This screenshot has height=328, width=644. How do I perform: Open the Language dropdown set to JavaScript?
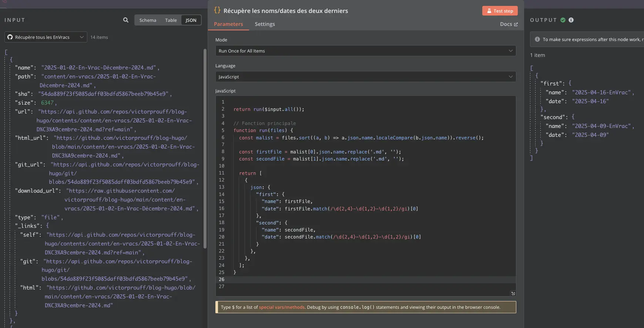(x=366, y=77)
